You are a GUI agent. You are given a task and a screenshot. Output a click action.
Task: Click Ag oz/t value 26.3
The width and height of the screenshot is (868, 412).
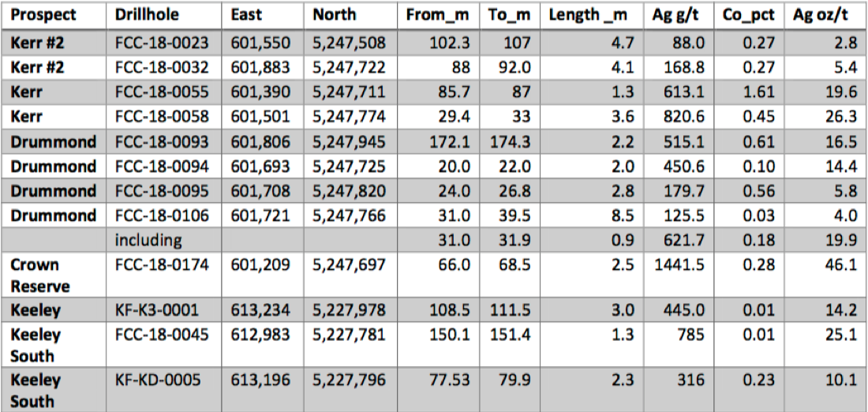coord(842,117)
